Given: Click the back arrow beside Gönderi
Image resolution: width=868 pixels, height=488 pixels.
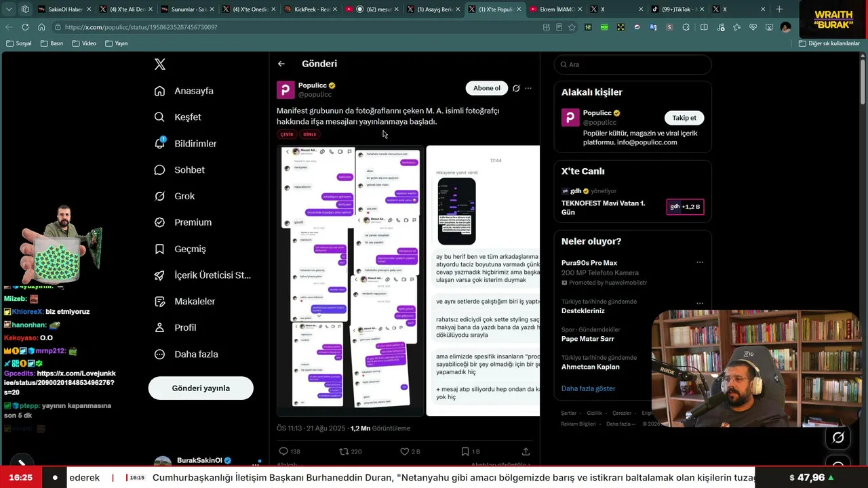Looking at the screenshot, I should [281, 64].
